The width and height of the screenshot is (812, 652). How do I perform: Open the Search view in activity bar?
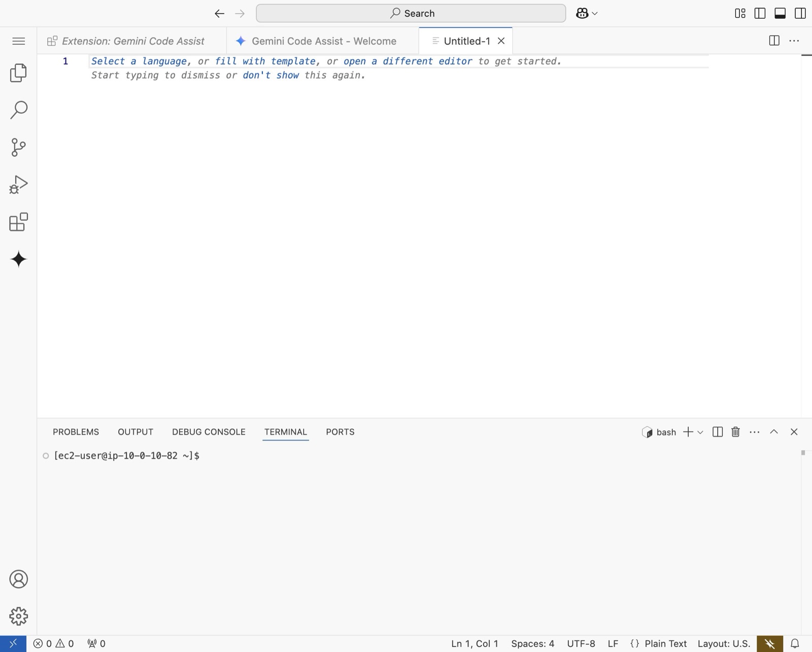point(18,110)
